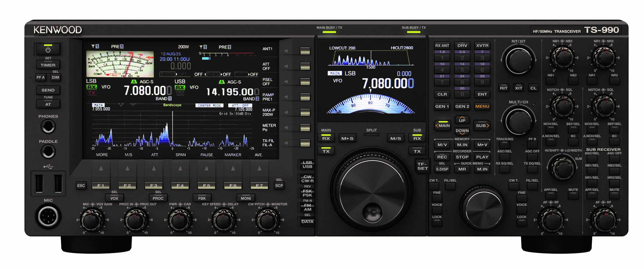Select CW/CW-R mode button
Screen dimensions: 644x269
click(307, 179)
